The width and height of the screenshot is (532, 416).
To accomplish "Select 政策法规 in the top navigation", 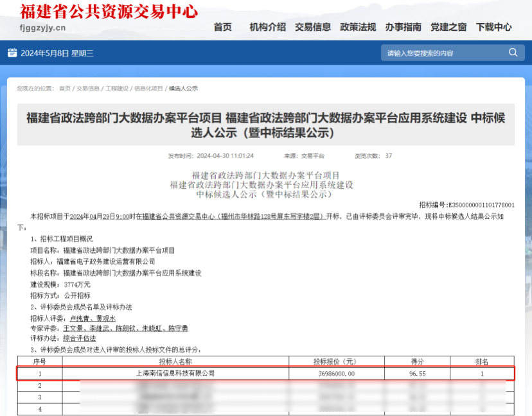I will 358,27.
